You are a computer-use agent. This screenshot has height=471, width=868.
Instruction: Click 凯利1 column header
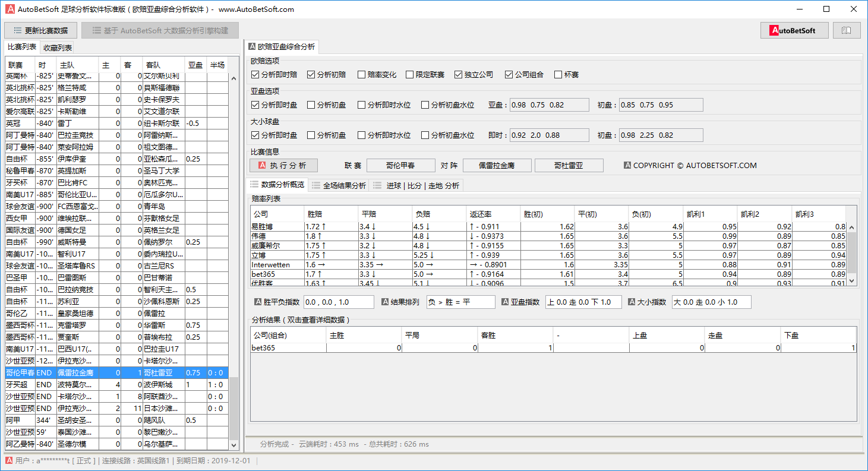[710, 214]
